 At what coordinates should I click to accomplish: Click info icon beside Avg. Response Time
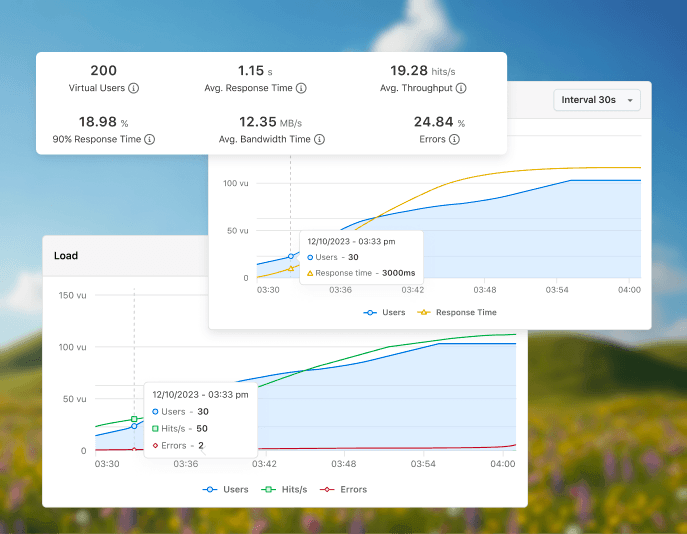301,88
